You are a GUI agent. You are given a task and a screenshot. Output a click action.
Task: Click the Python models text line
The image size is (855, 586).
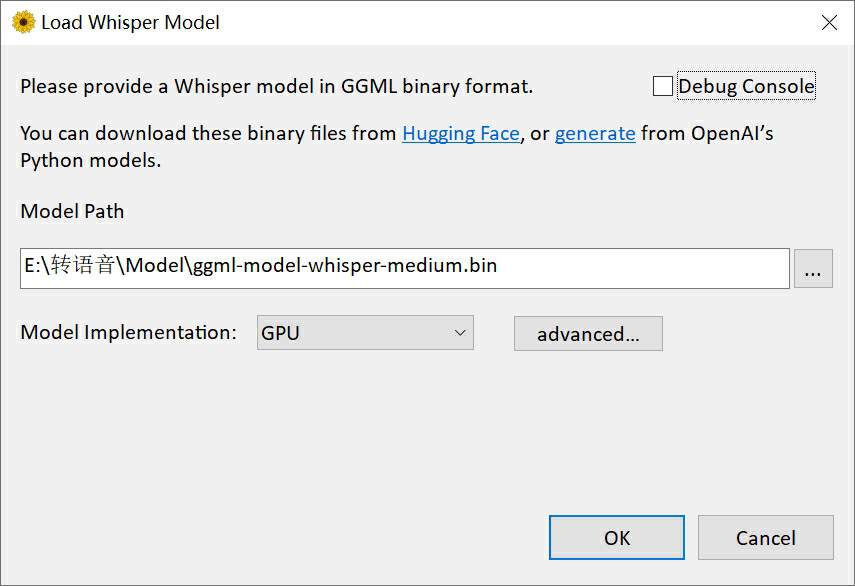(90, 160)
